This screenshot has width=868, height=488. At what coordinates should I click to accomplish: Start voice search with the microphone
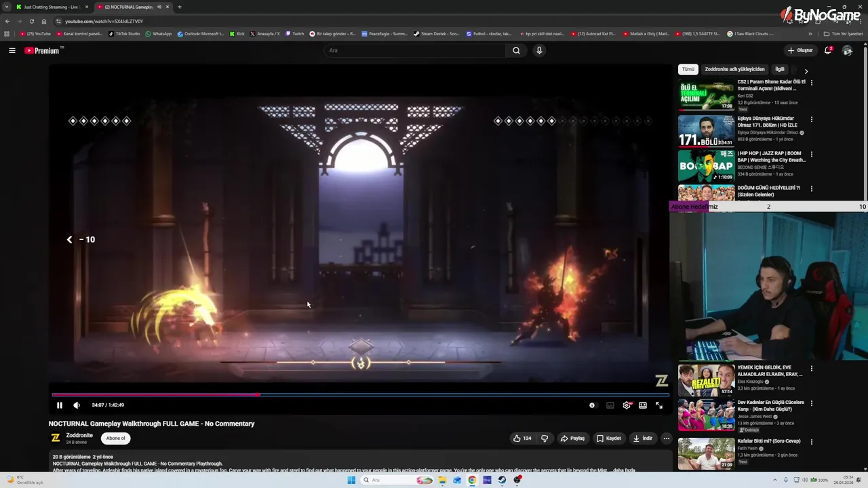(539, 50)
